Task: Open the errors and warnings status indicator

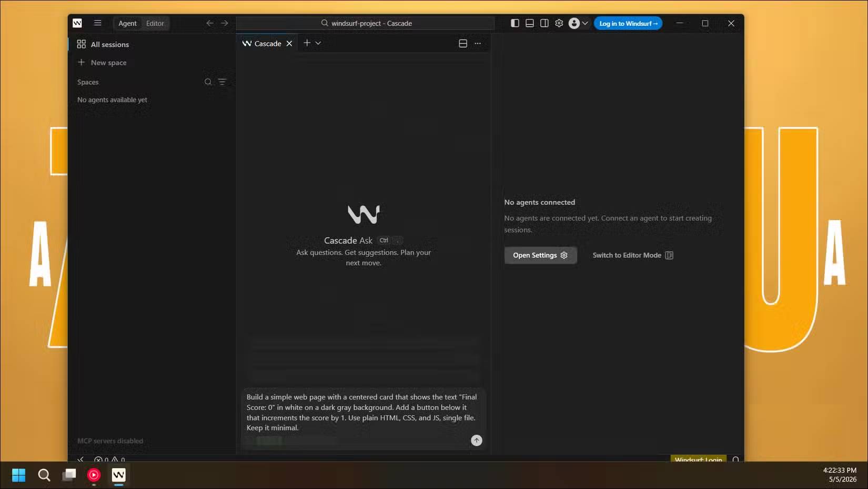Action: 109,460
